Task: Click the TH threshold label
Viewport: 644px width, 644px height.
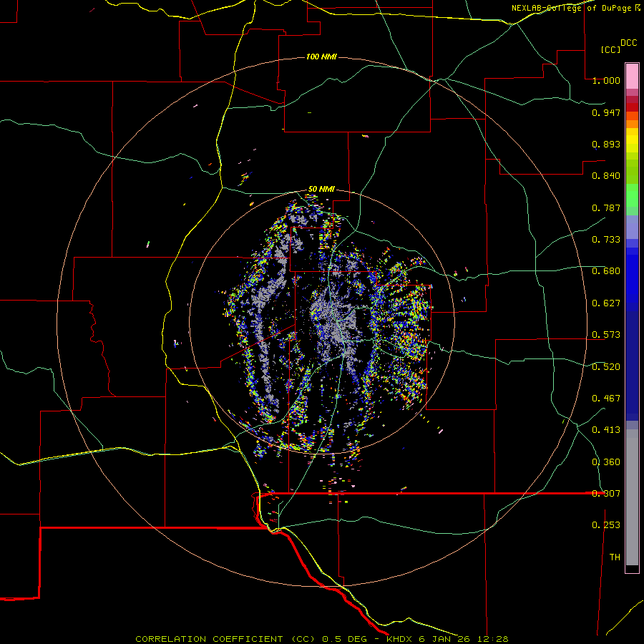Action: tap(615, 557)
